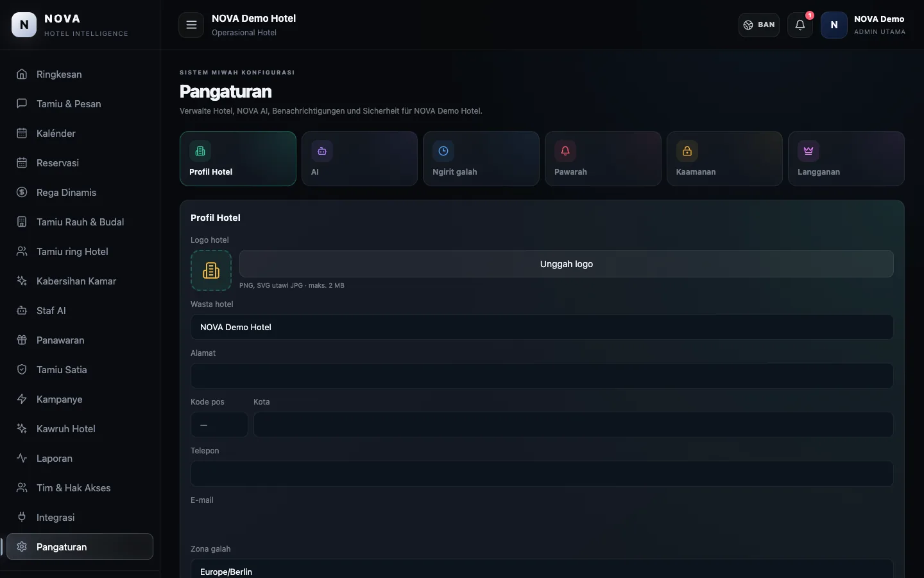Click the Alamat input field

click(542, 376)
